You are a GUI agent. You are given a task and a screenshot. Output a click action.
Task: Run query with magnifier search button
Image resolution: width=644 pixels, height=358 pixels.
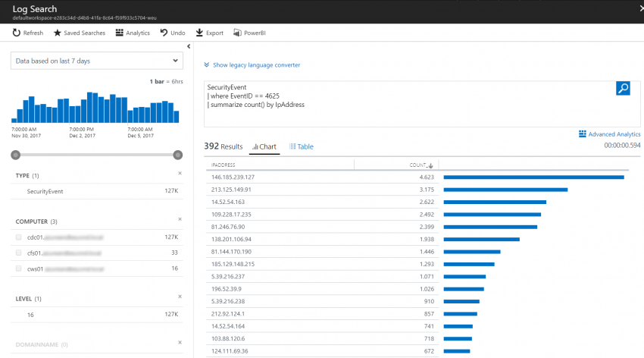click(x=623, y=89)
